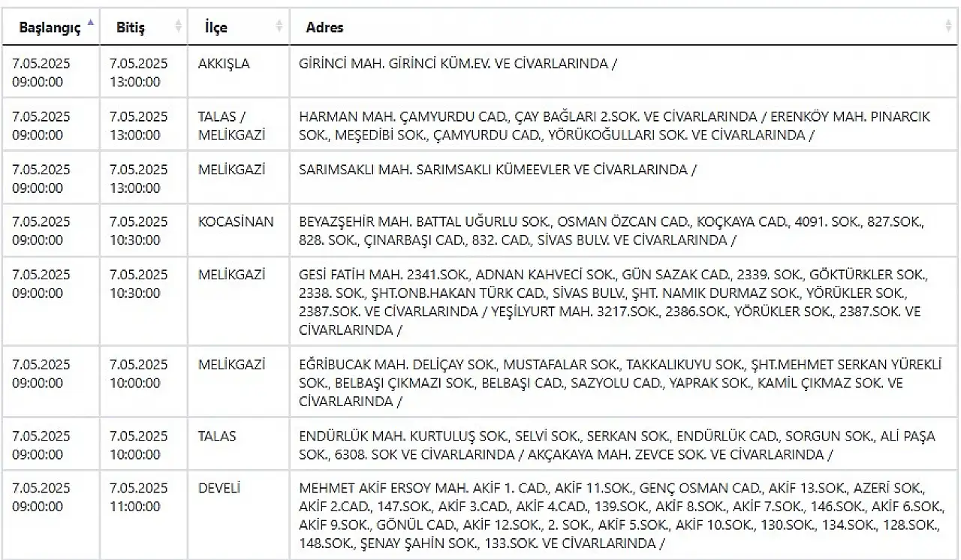Select MELİKGAZİ cell in GESİ FATİH row

[x=239, y=300]
